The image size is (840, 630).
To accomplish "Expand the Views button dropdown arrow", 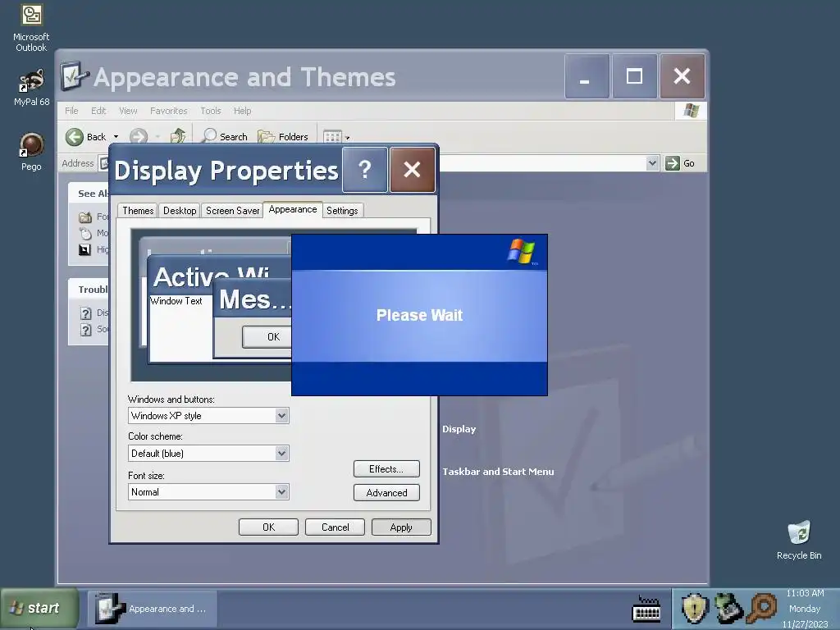I will [347, 138].
